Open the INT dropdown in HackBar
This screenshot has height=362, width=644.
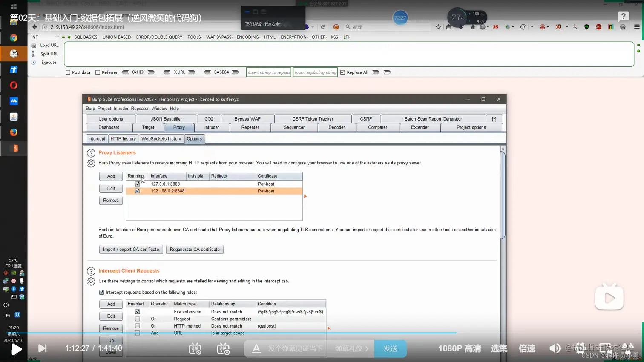click(45, 37)
